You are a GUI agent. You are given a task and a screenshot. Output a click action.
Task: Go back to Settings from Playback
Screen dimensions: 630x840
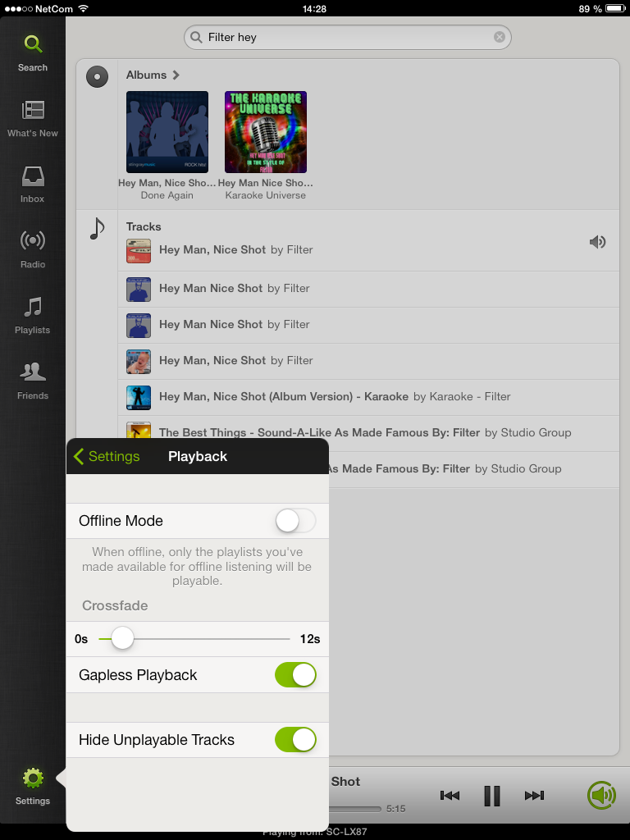106,456
